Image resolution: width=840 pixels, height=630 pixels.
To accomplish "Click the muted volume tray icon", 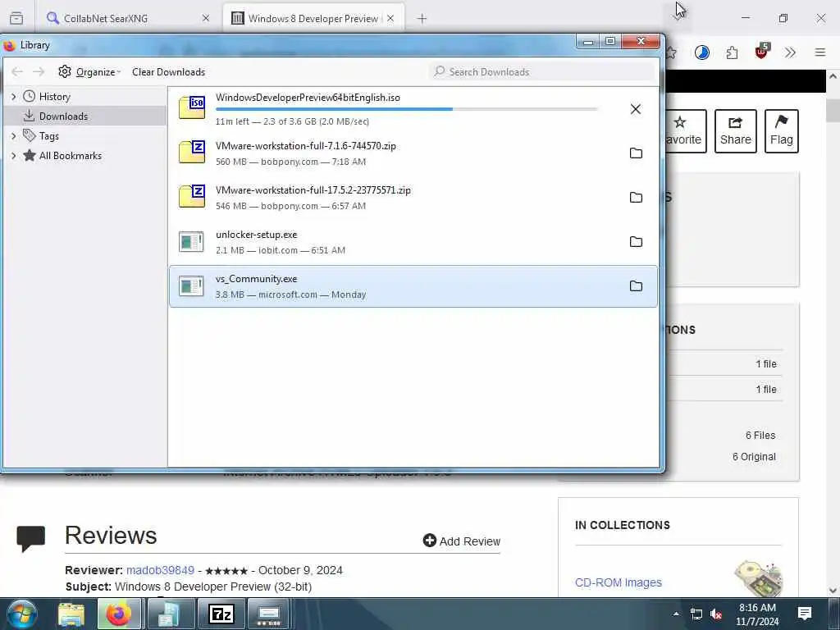I will pos(716,614).
